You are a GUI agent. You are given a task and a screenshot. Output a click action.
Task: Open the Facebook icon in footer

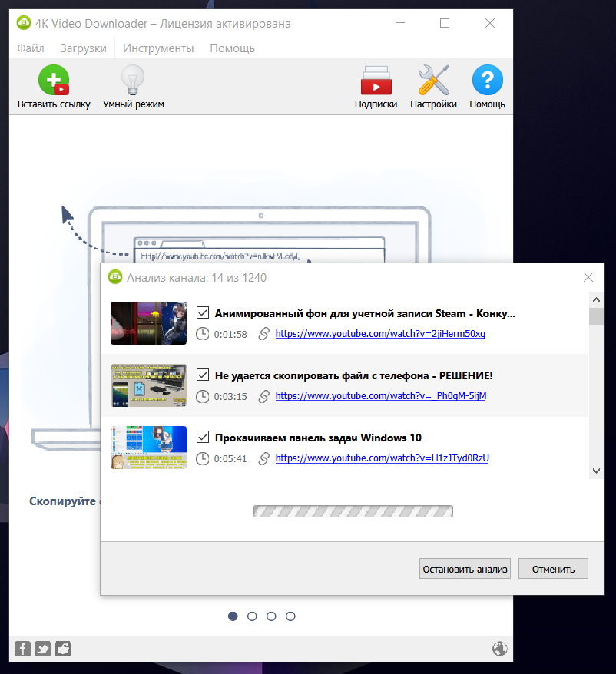23,649
